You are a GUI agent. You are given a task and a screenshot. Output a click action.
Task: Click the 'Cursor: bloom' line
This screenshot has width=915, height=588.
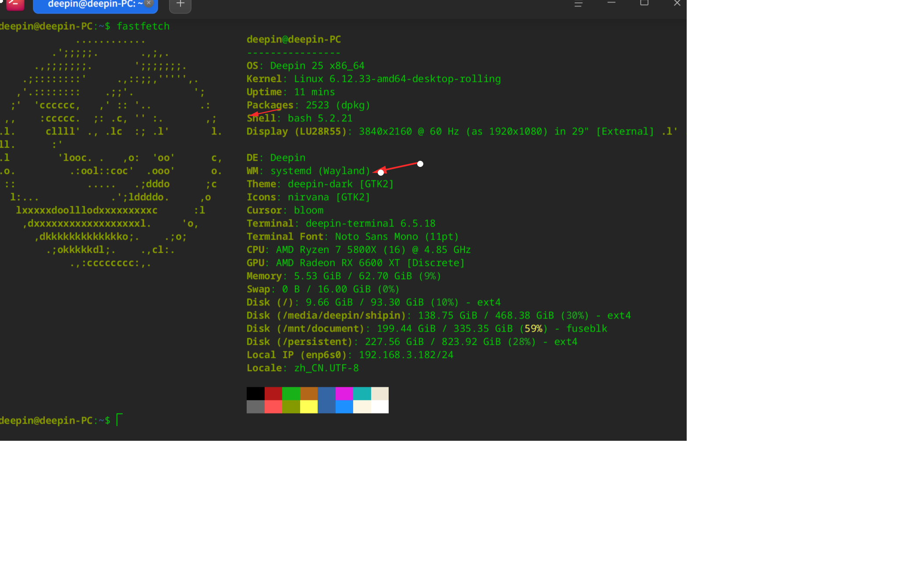pos(285,210)
